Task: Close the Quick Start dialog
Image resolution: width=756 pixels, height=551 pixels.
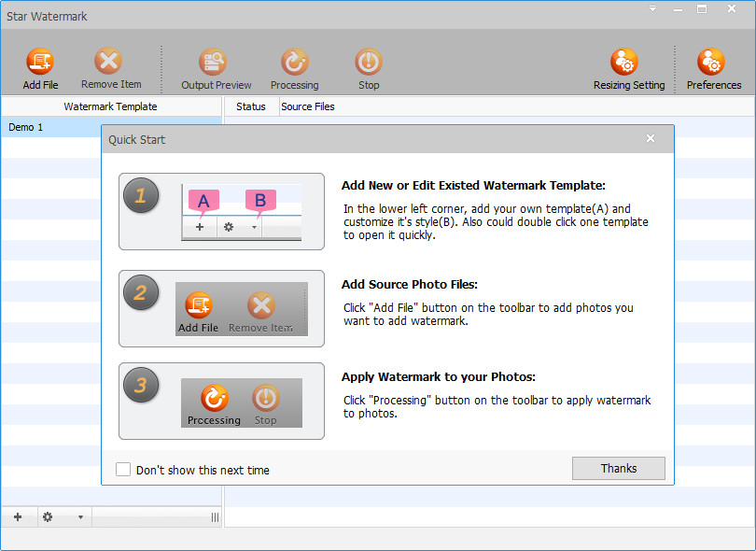Action: pos(651,138)
